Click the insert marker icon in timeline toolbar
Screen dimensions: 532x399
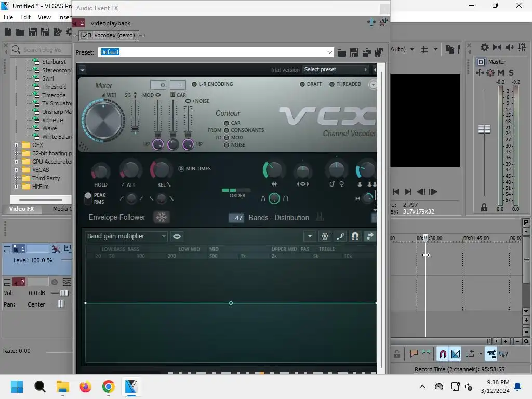click(414, 354)
